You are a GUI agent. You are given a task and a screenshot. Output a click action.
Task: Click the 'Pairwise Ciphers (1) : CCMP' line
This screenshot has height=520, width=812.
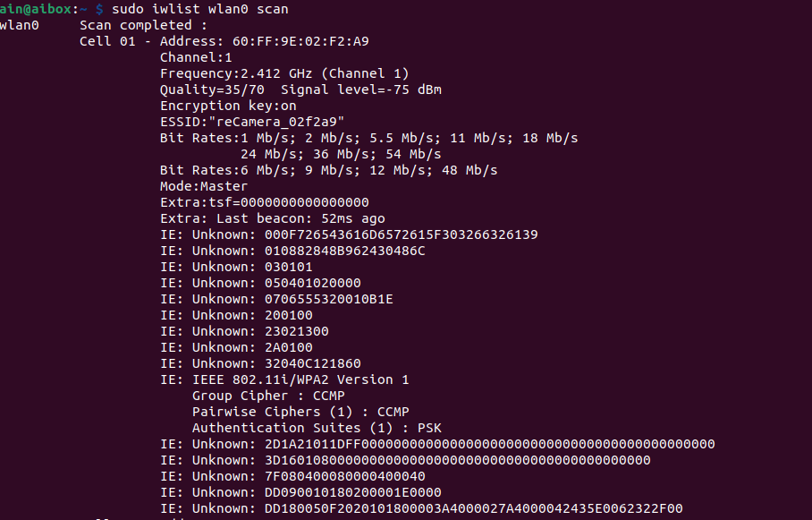[300, 412]
